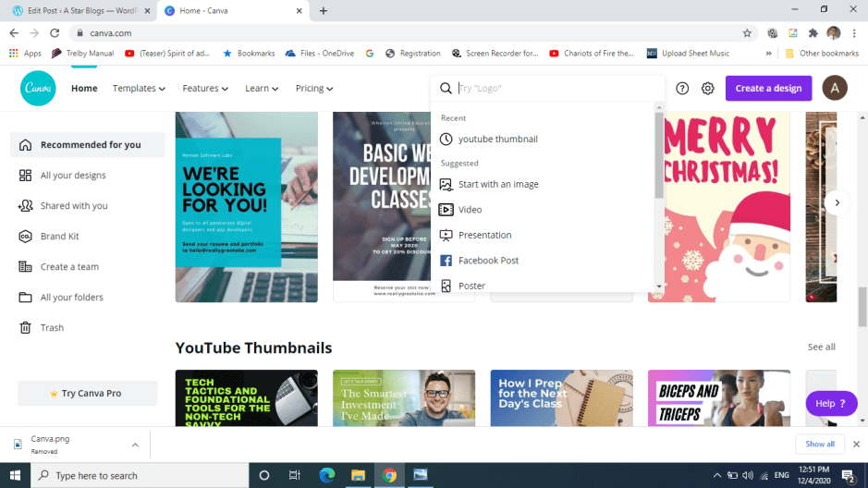The height and width of the screenshot is (488, 868).
Task: Click Create a design button
Action: click(768, 88)
